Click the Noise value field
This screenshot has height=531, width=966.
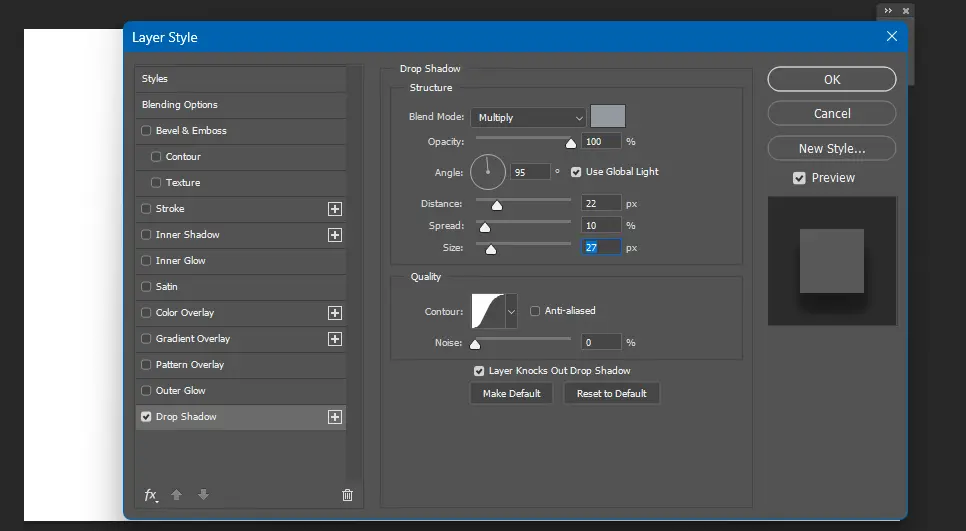click(x=601, y=343)
